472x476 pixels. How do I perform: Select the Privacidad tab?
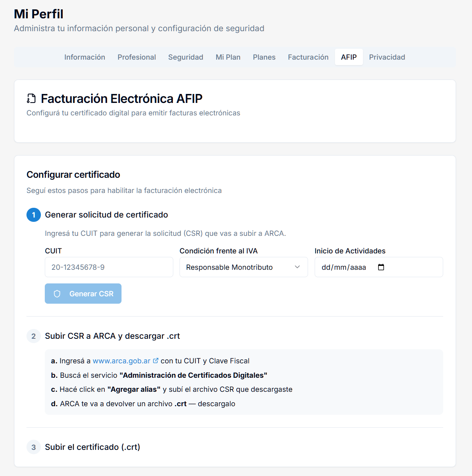click(387, 57)
